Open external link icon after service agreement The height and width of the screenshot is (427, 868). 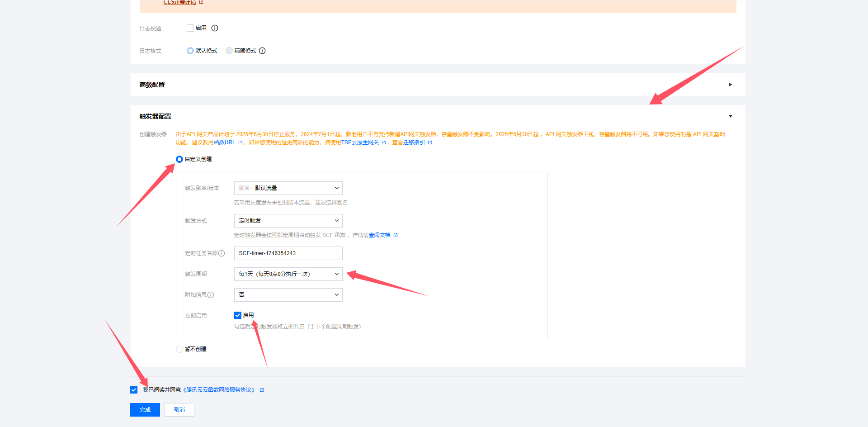coord(262,390)
